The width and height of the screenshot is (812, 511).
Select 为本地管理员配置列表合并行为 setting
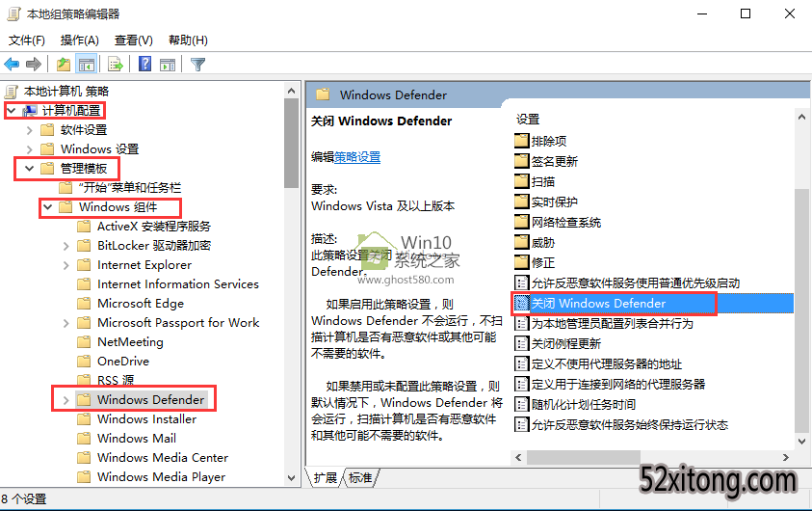[x=612, y=323]
